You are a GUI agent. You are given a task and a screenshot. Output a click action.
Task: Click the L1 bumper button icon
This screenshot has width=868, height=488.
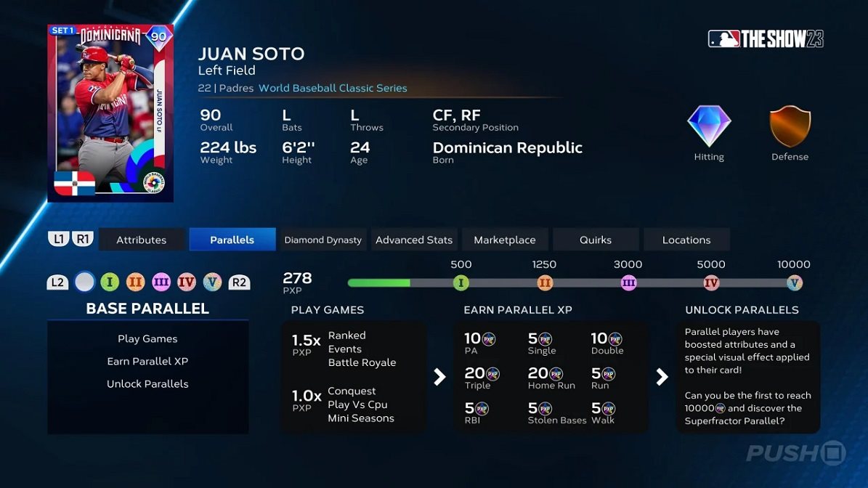coord(58,239)
